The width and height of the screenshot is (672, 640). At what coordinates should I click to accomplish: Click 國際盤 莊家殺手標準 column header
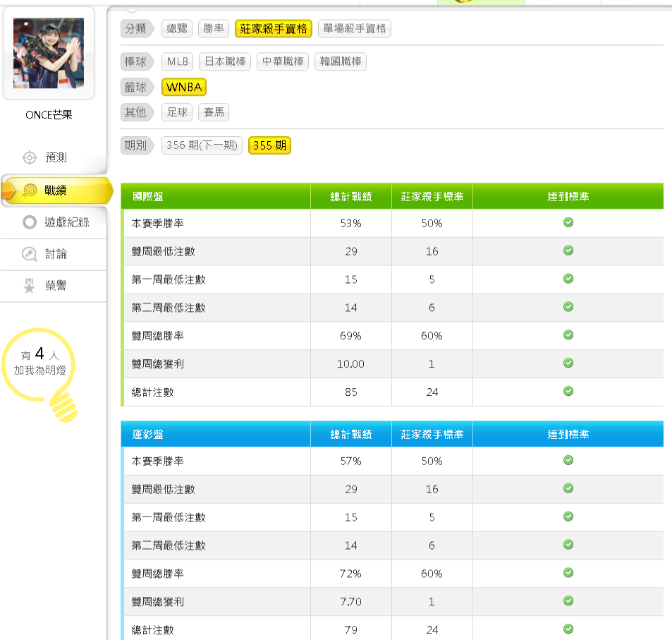(x=432, y=196)
